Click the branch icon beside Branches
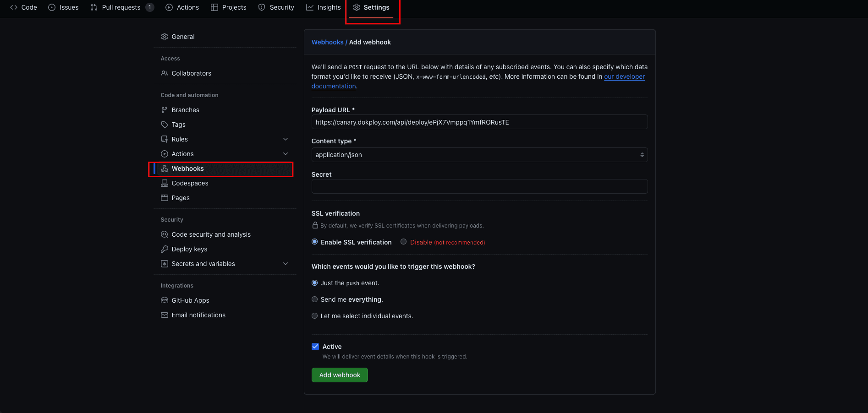 click(165, 110)
